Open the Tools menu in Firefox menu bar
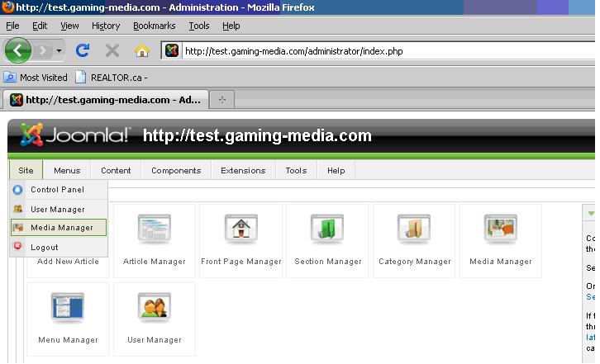Viewport: 600px width, 364px height. coord(199,26)
